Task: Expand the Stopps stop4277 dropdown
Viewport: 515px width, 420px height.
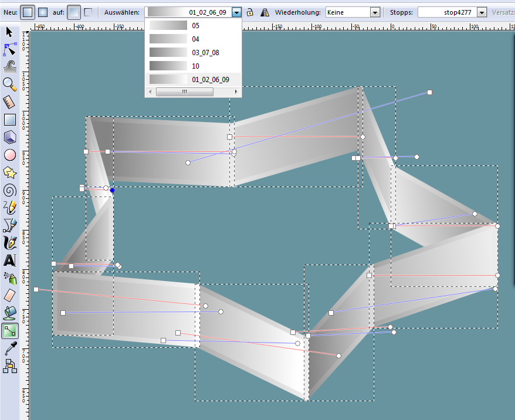Action: click(x=482, y=12)
